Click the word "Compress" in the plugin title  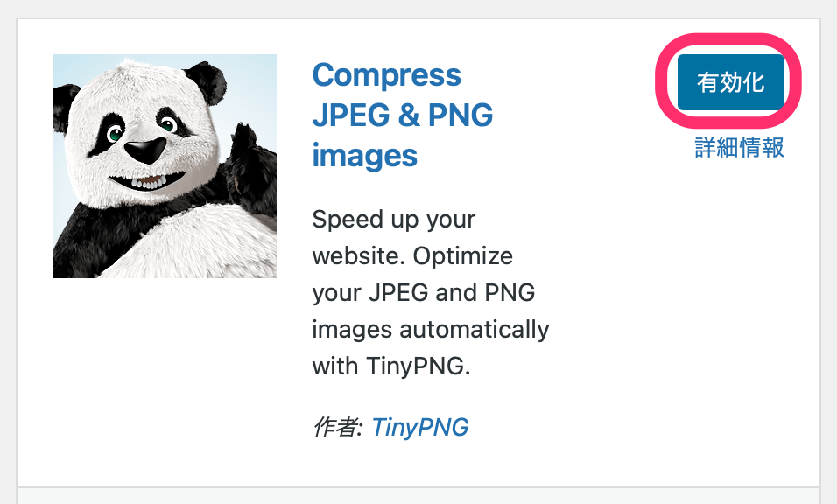click(386, 75)
